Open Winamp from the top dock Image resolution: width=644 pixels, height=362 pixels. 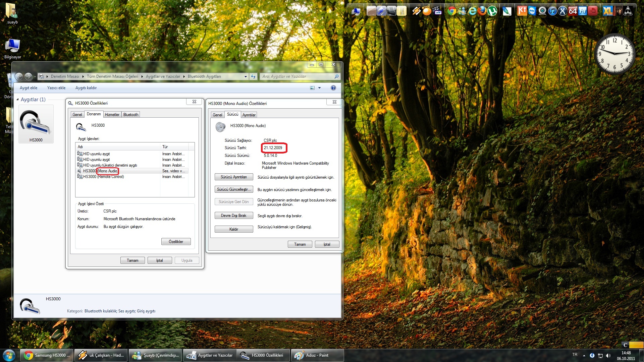tap(416, 11)
